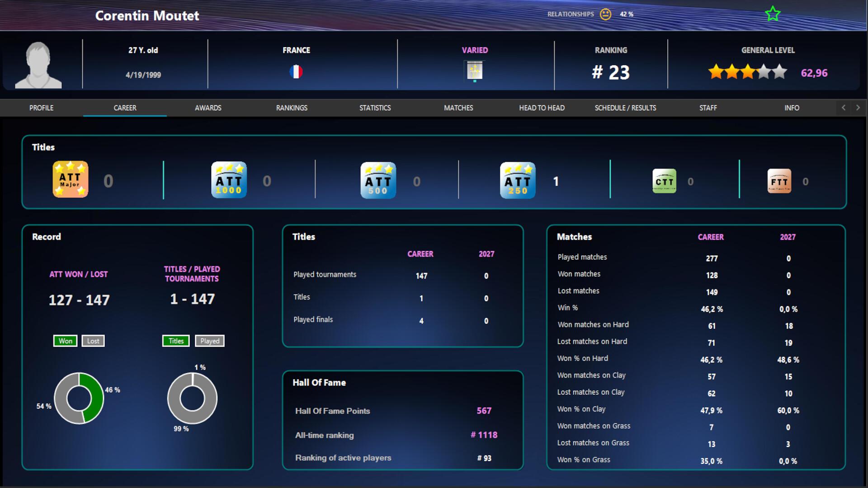Click the favorite star icon
This screenshot has height=488, width=868.
click(x=773, y=13)
